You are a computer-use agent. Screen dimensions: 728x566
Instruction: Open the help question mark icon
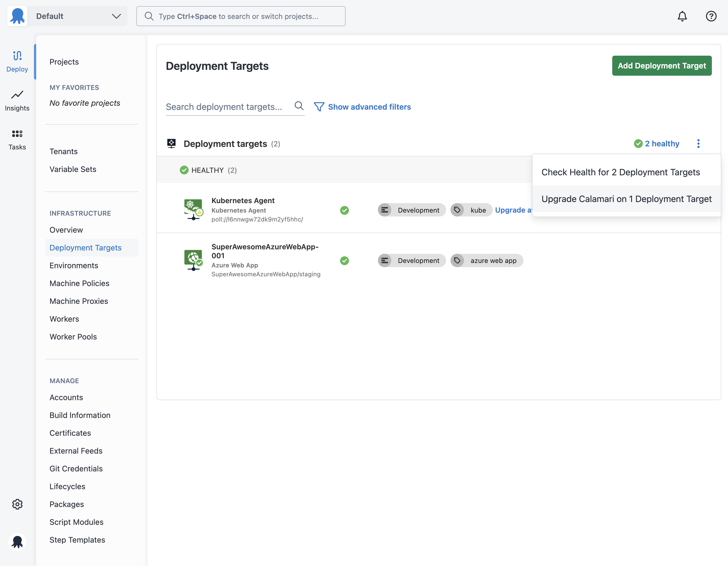tap(711, 16)
